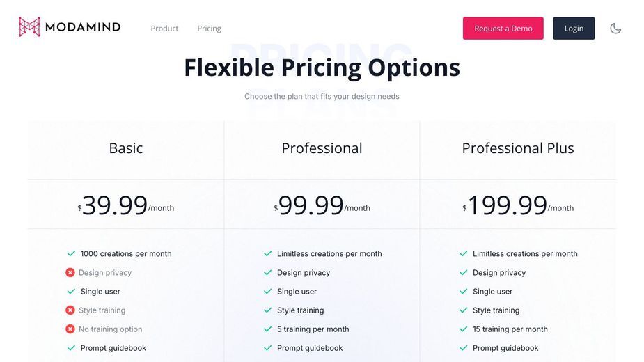Click the Request a Demo button
This screenshot has height=362, width=644.
[x=503, y=29]
